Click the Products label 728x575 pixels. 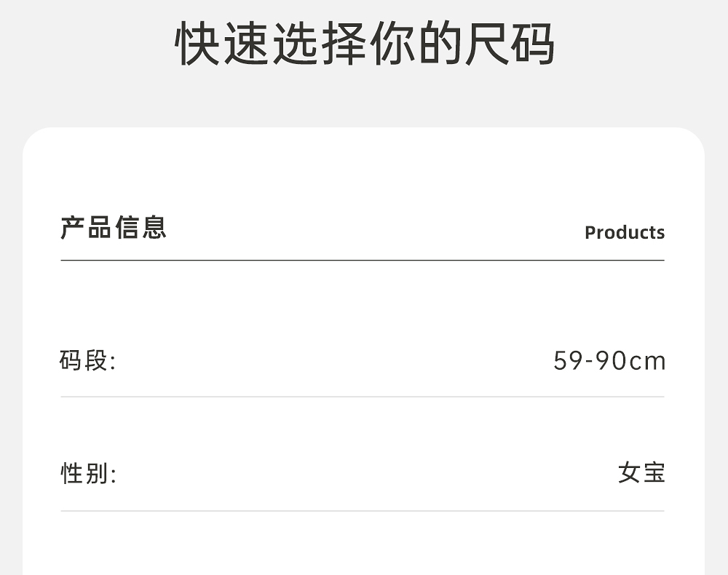coord(624,233)
